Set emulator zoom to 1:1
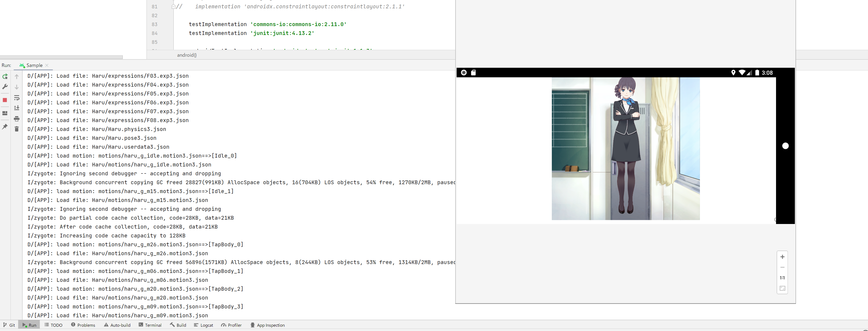Screen dimensions: 868x331 pyautogui.click(x=782, y=278)
